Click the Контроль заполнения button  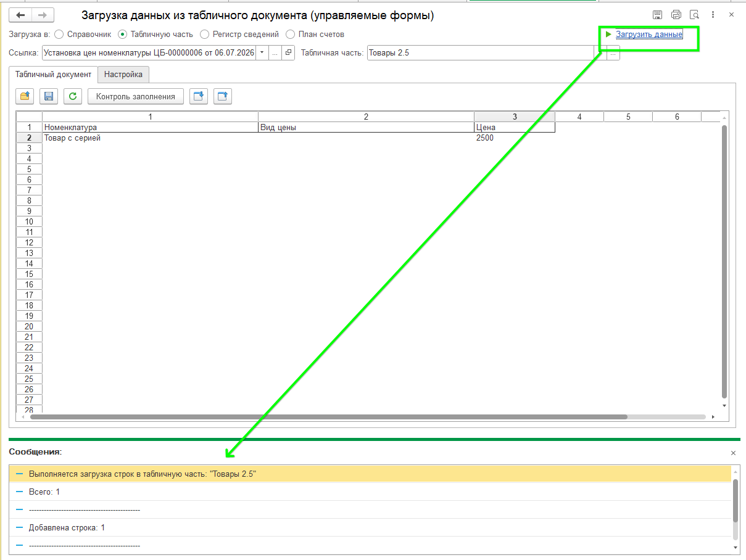point(136,96)
